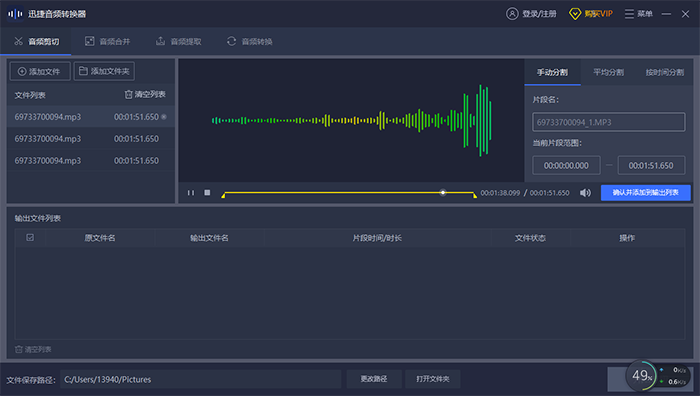
Task: Select the second 69733700094.mp3 file row
Action: [91, 138]
